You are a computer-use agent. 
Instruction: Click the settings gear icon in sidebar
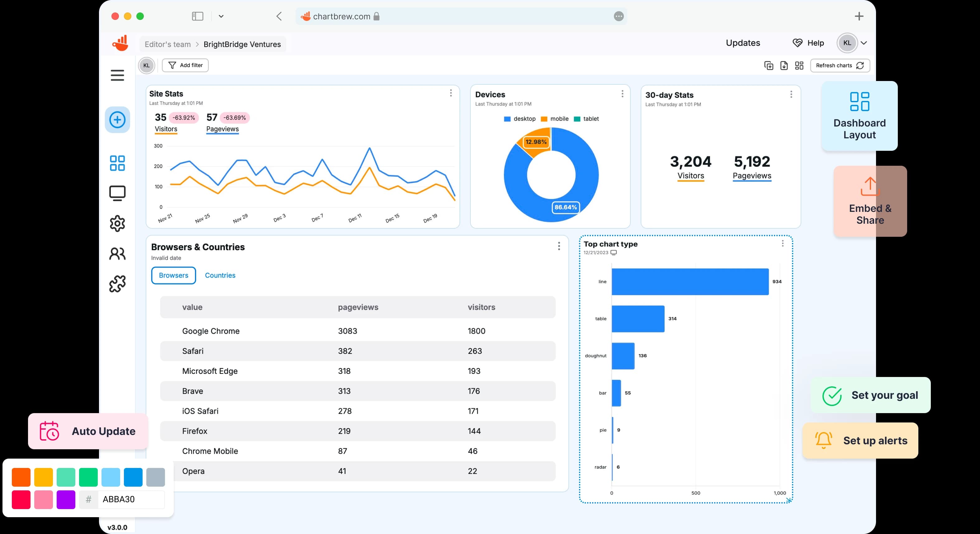tap(118, 224)
